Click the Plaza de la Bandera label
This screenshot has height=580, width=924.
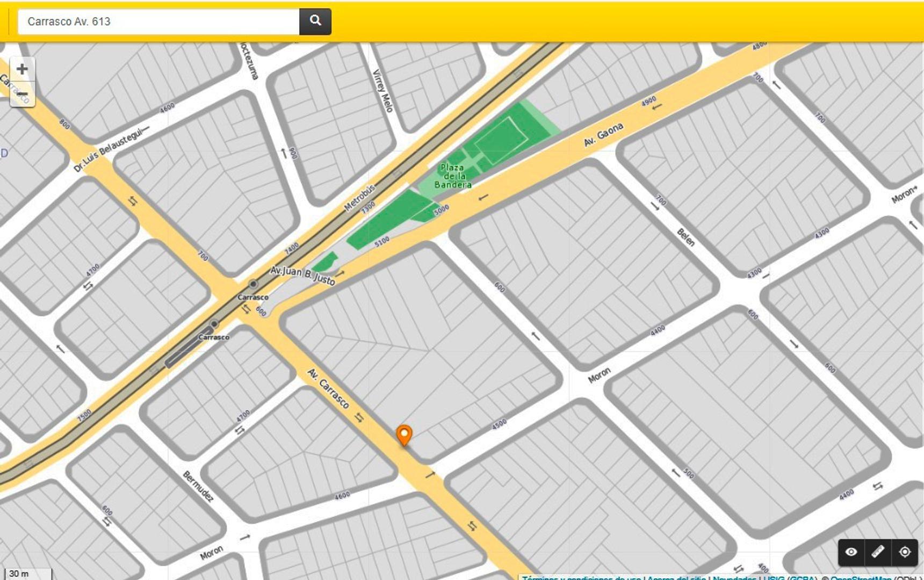453,176
